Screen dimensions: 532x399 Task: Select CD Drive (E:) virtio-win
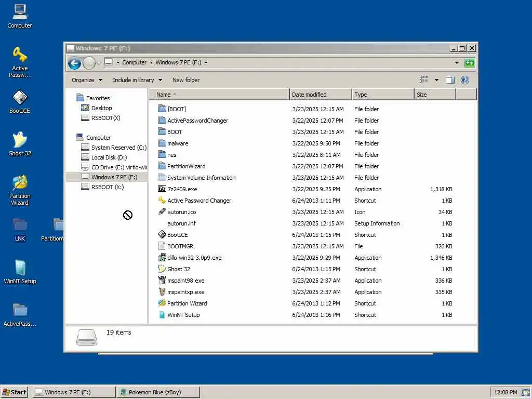(114, 167)
